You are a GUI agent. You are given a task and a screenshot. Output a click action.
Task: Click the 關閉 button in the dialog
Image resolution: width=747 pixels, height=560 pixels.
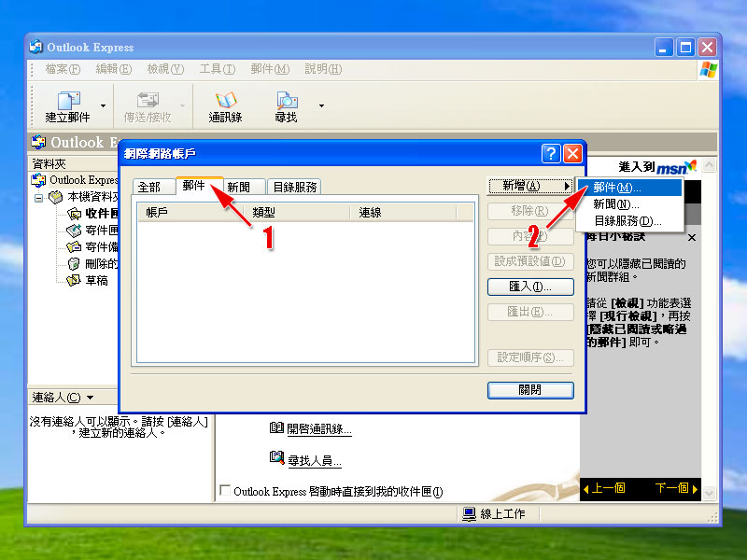point(530,390)
